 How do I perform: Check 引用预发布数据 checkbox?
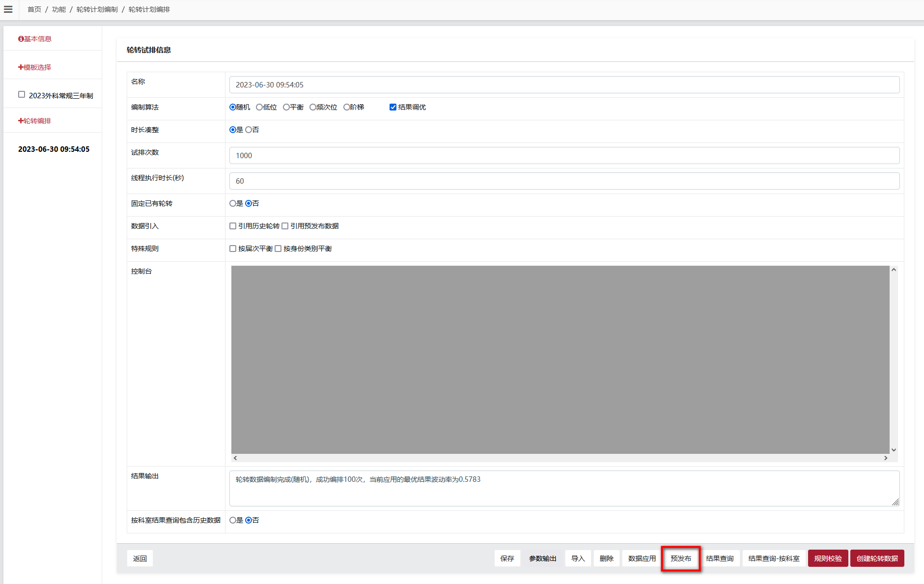point(285,226)
